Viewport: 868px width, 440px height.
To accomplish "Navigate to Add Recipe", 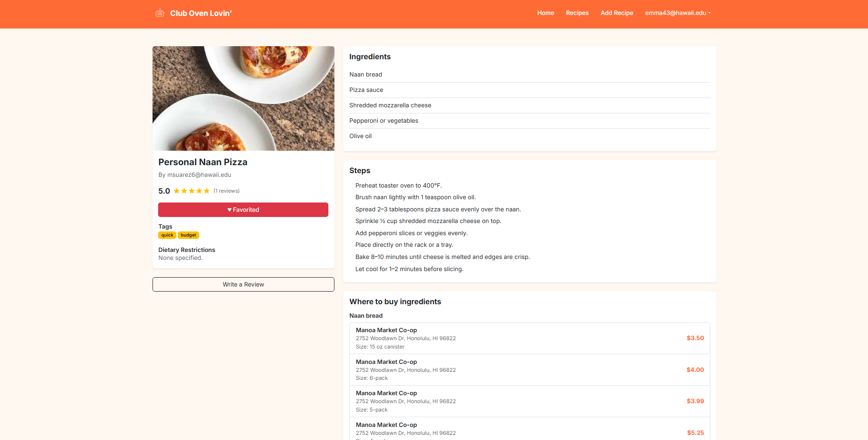I will pyautogui.click(x=617, y=13).
